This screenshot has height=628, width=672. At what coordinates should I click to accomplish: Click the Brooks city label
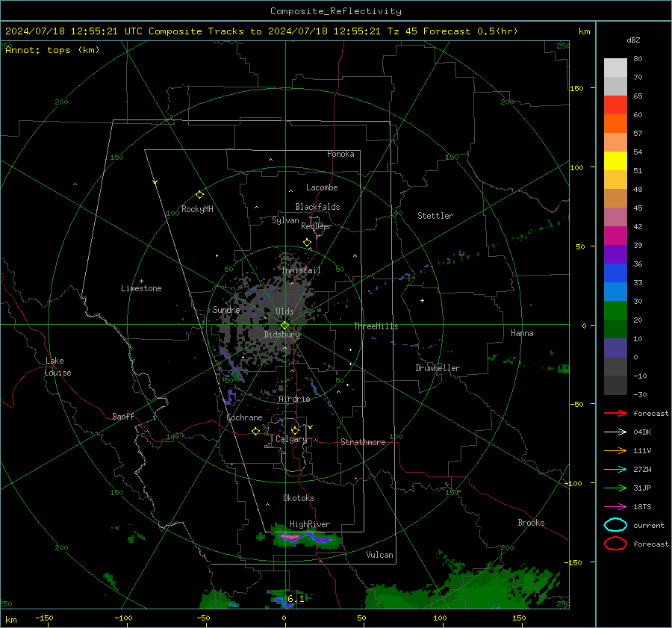pos(531,523)
